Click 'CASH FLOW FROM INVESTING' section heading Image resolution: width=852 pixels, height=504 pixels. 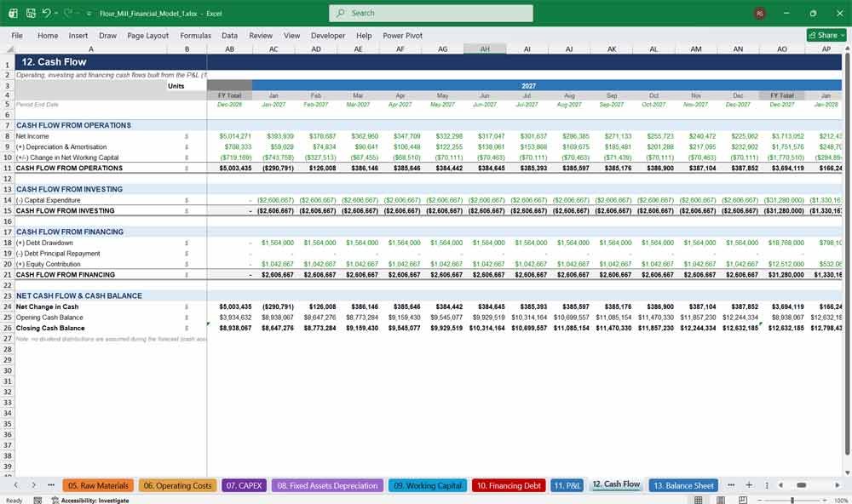[x=69, y=189]
